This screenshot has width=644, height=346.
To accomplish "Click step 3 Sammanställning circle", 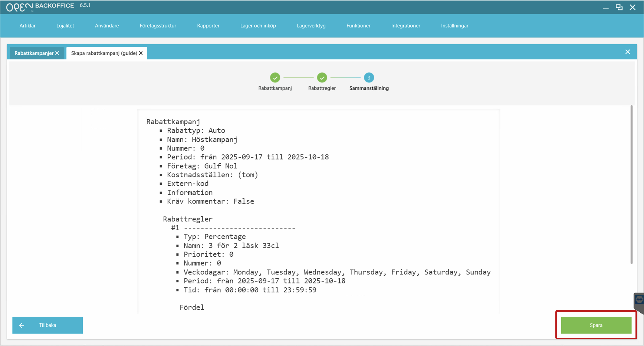I will pos(369,78).
